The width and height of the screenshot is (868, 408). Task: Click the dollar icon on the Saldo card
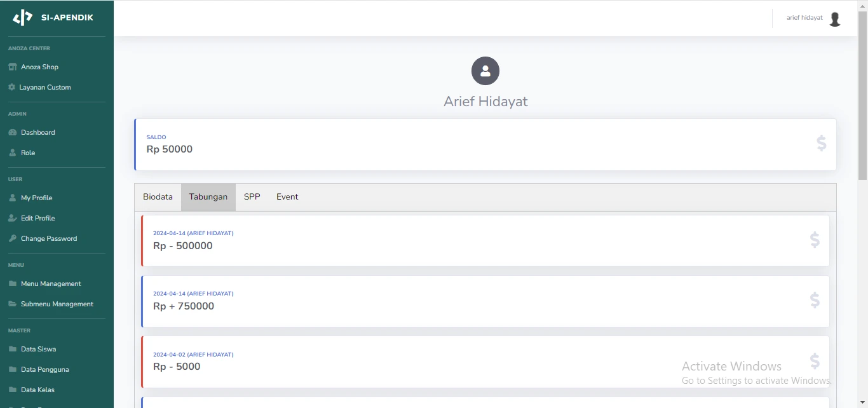(x=821, y=144)
